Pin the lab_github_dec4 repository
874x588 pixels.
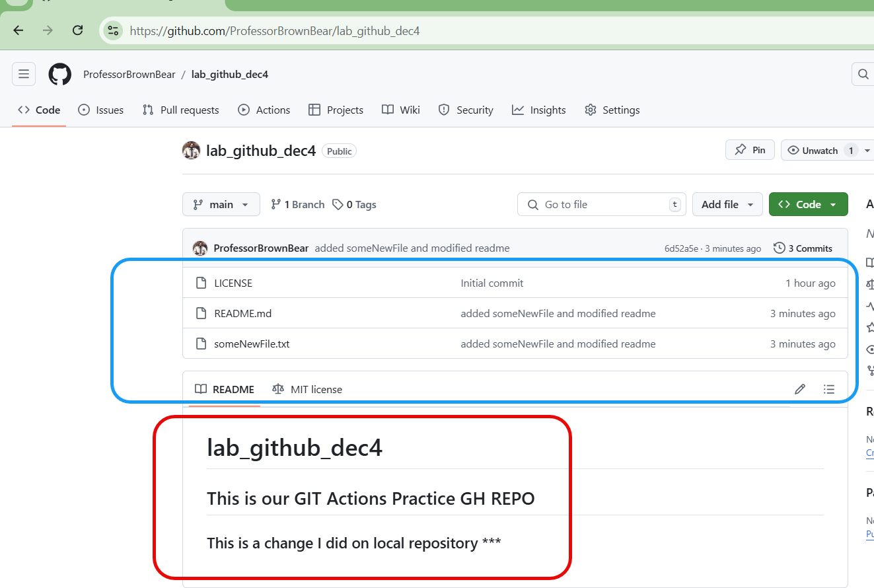(750, 151)
